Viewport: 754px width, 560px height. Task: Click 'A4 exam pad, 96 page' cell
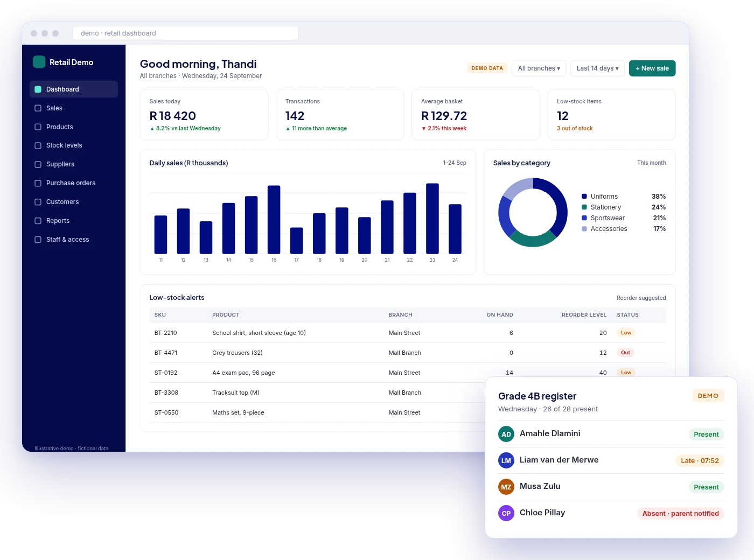coord(243,373)
